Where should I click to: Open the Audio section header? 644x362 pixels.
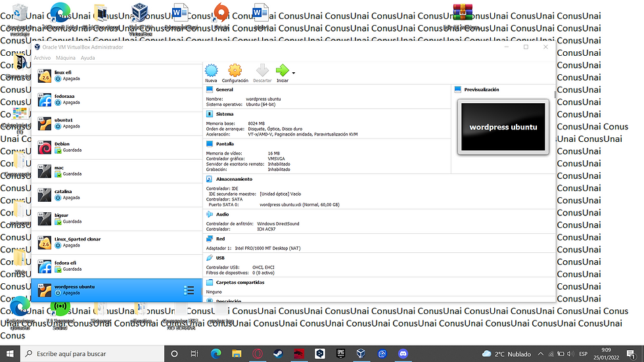click(x=222, y=215)
